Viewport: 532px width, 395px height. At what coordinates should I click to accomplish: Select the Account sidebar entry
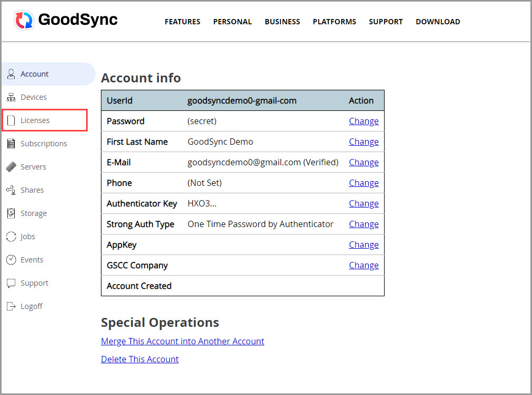coord(34,73)
